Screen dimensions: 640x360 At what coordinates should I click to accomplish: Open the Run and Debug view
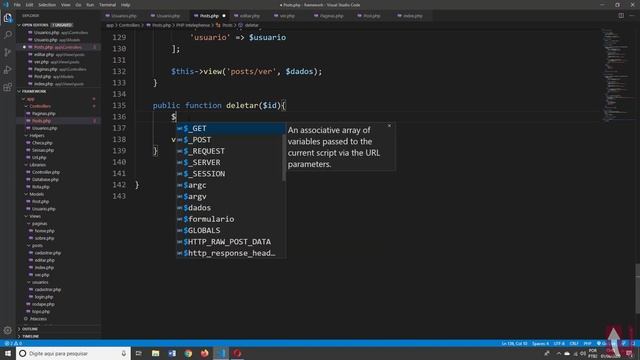click(8, 70)
